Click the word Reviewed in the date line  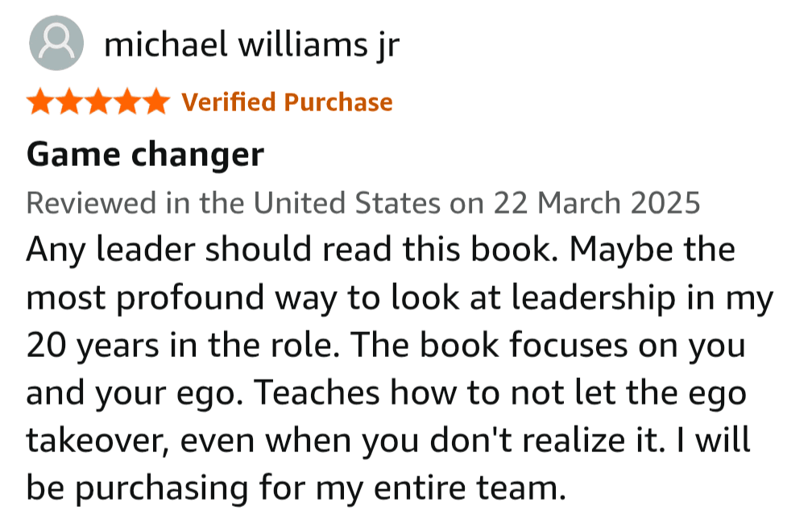coord(91,202)
